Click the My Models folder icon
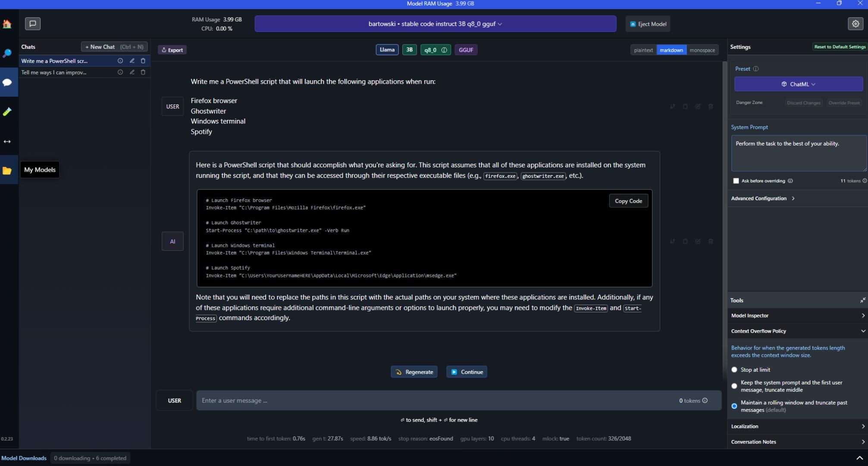 click(x=7, y=170)
